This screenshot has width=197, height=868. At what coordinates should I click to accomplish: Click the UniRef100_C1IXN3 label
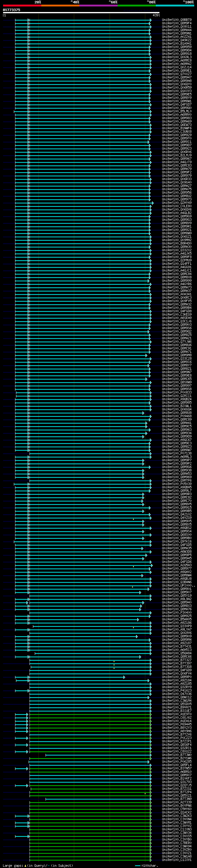click(x=177, y=829)
